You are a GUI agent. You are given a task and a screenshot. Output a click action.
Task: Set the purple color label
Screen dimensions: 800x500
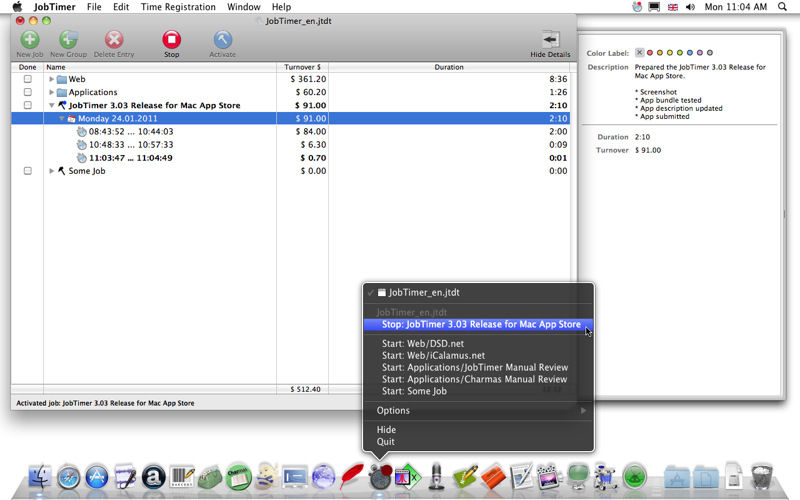pyautogui.click(x=699, y=53)
